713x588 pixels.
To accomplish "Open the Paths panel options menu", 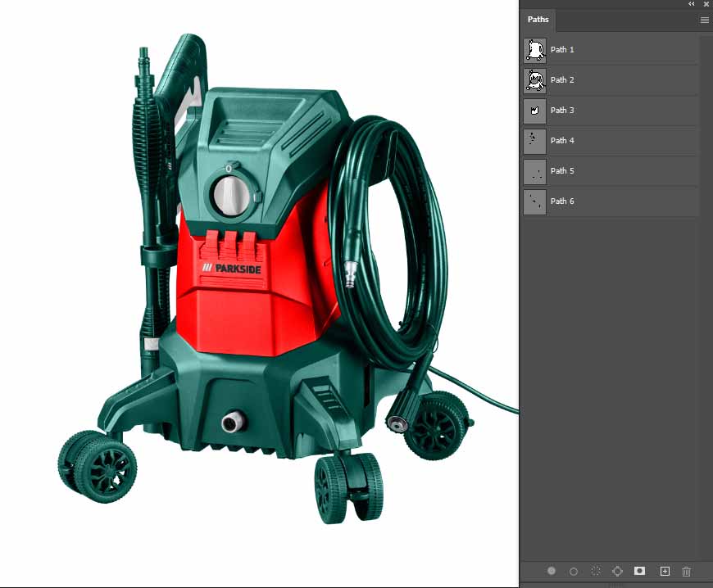I will [x=704, y=20].
